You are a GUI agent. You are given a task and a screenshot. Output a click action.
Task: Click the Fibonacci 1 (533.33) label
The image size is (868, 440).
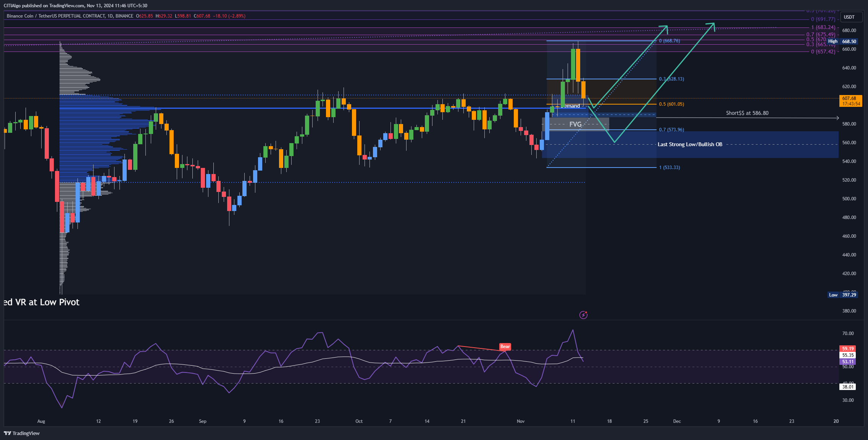670,168
